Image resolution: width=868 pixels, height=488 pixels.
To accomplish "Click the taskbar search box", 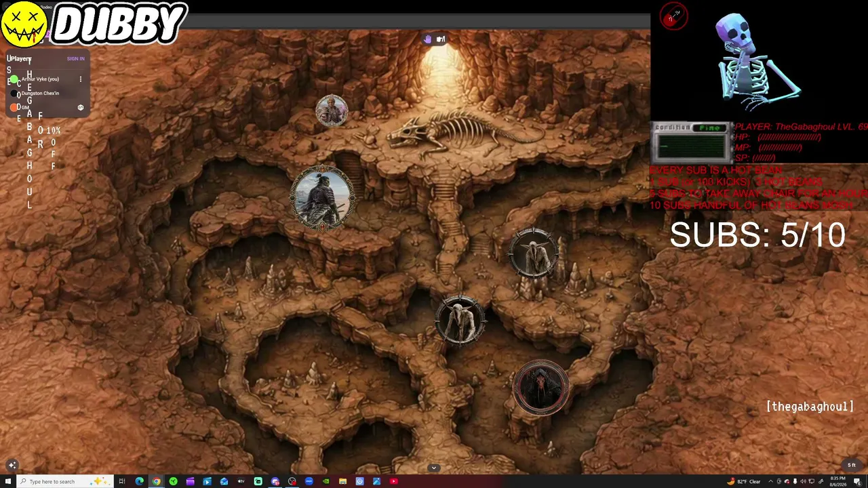I will pos(66,481).
